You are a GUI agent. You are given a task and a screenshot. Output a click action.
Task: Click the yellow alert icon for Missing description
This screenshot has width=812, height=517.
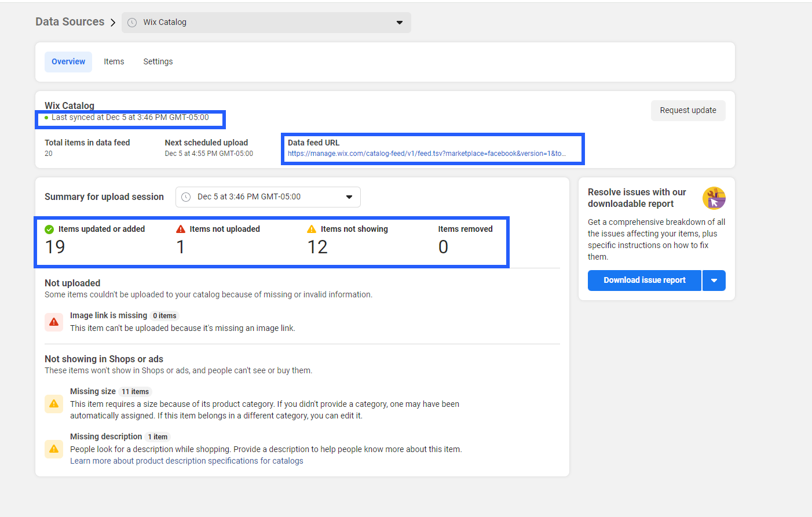[x=54, y=449]
